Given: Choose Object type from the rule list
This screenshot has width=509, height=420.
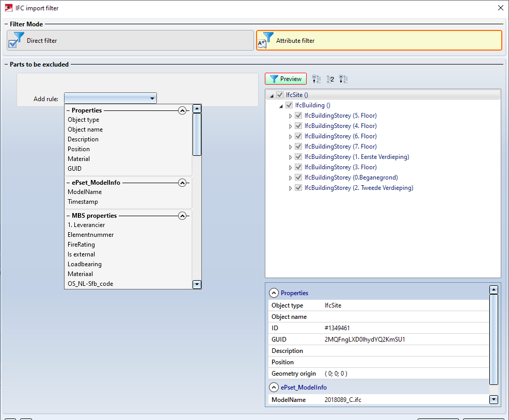Looking at the screenshot, I should (83, 120).
